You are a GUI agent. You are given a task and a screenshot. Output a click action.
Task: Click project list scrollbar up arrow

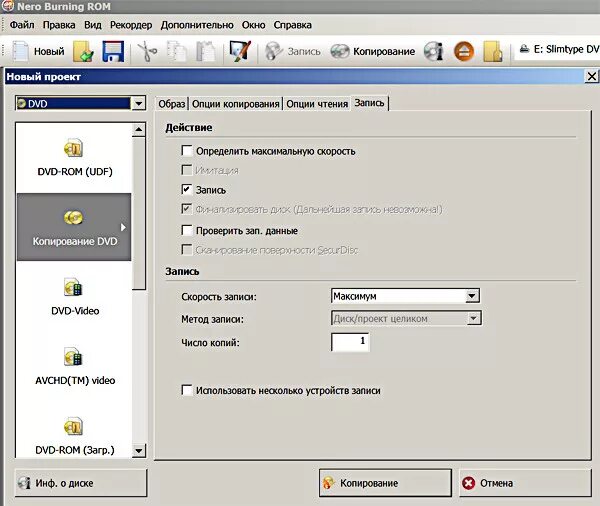(x=139, y=130)
